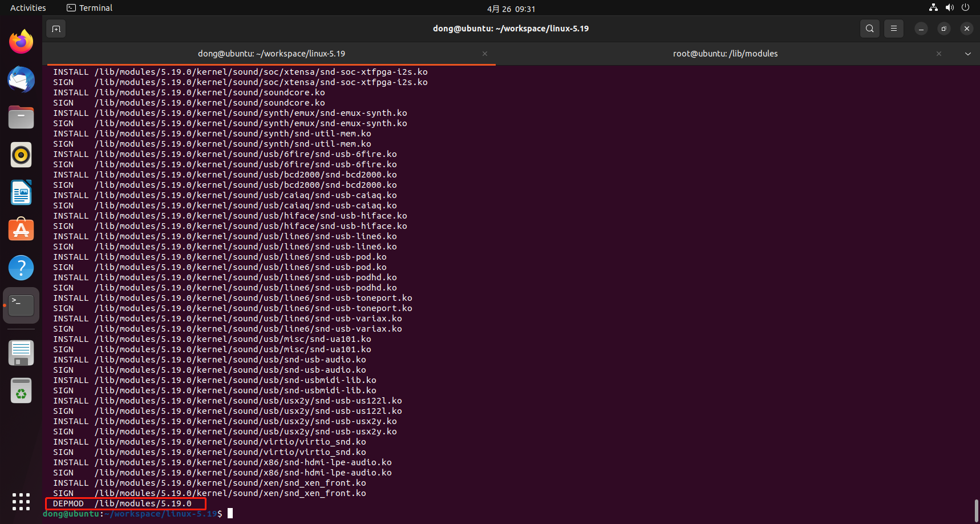Open the Files manager in dock
980x524 pixels.
click(21, 117)
